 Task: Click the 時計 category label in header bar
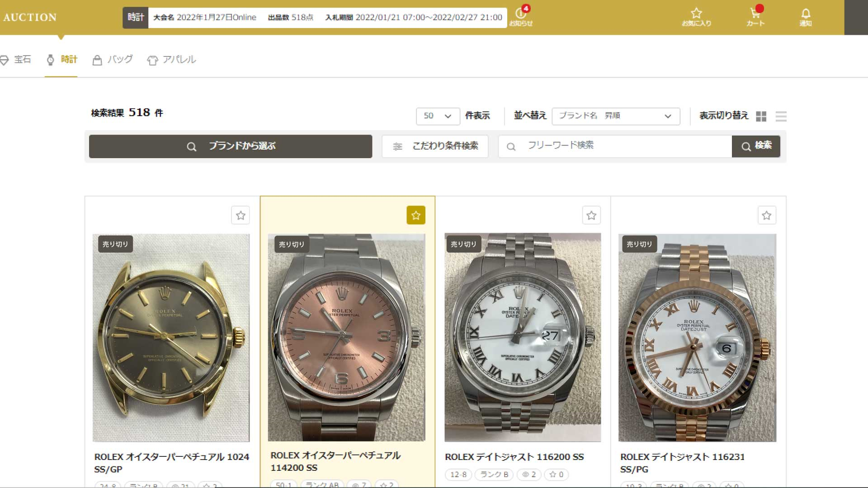click(135, 17)
